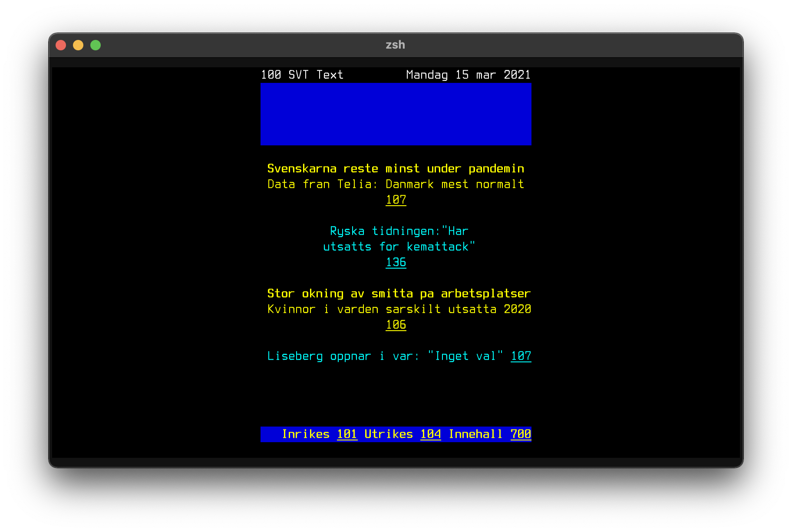The image size is (792, 532).
Task: Follow Inrikes page 101 link
Action: coord(347,434)
